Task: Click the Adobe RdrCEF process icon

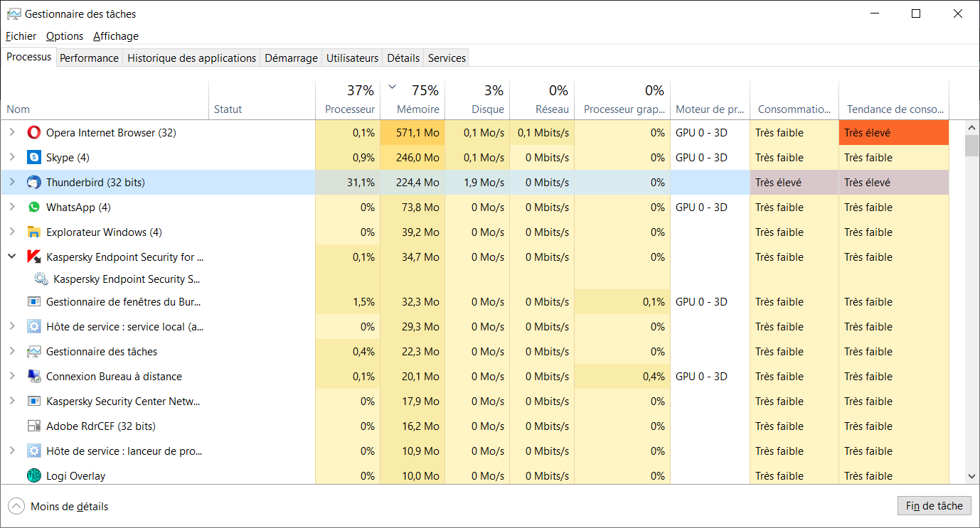Action: tap(34, 426)
